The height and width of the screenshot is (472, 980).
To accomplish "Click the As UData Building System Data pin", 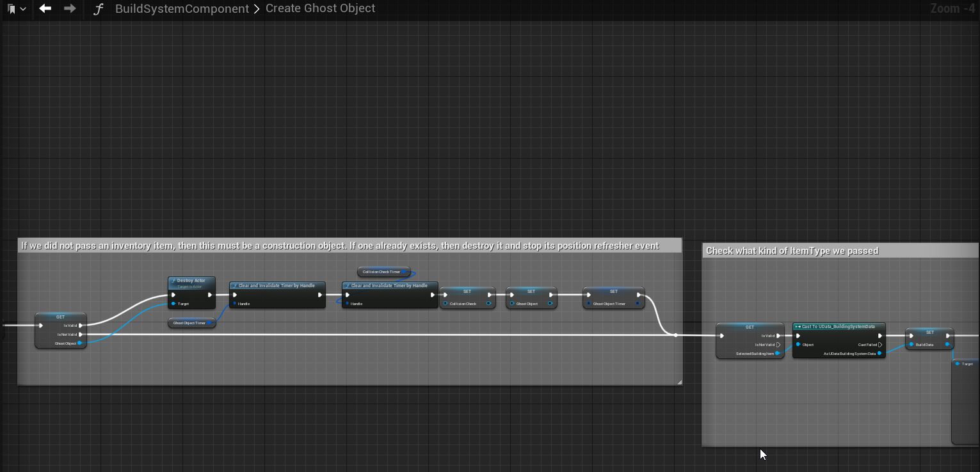I will tap(880, 353).
